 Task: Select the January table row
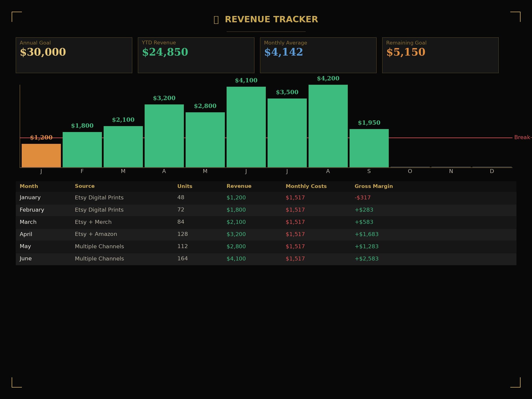(266, 198)
